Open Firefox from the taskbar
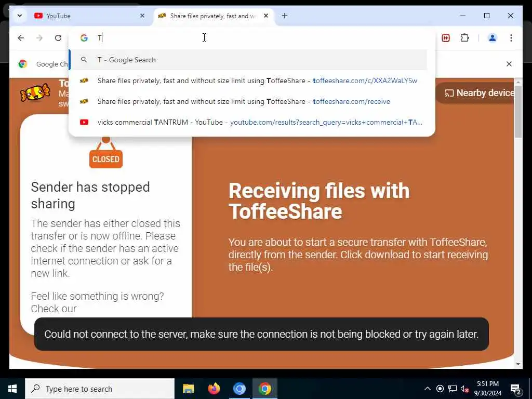Viewport: 532px width, 399px height. (214, 389)
